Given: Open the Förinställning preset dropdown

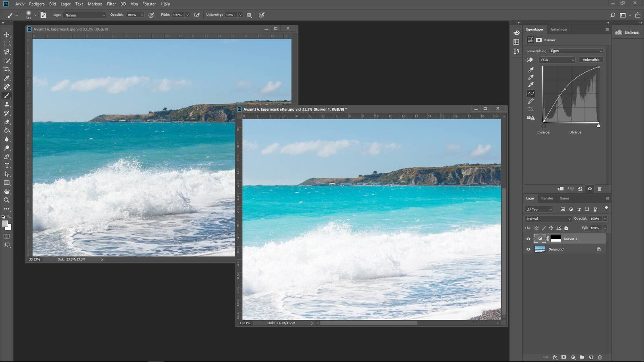Looking at the screenshot, I should point(576,51).
